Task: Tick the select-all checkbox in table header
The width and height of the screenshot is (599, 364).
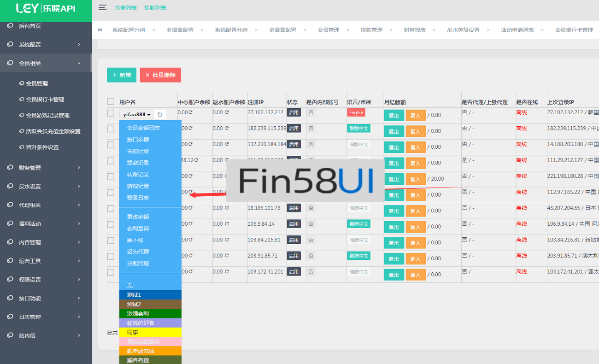Action: (111, 101)
